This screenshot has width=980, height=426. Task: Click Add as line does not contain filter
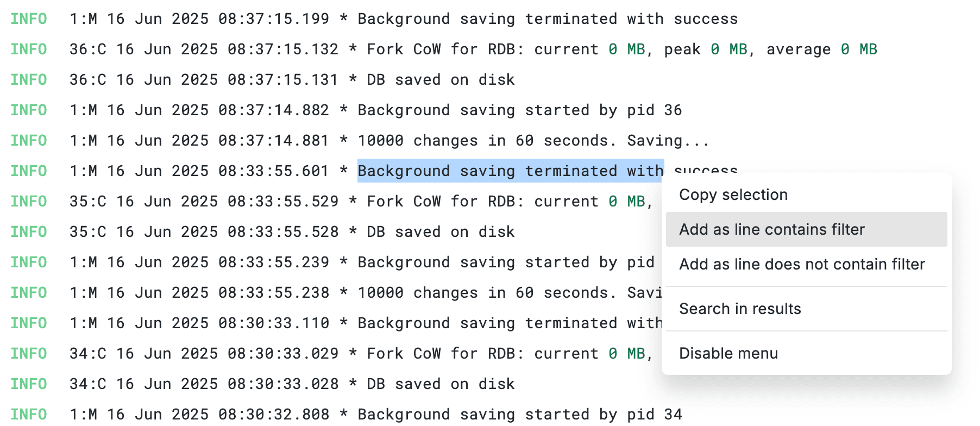coord(801,264)
